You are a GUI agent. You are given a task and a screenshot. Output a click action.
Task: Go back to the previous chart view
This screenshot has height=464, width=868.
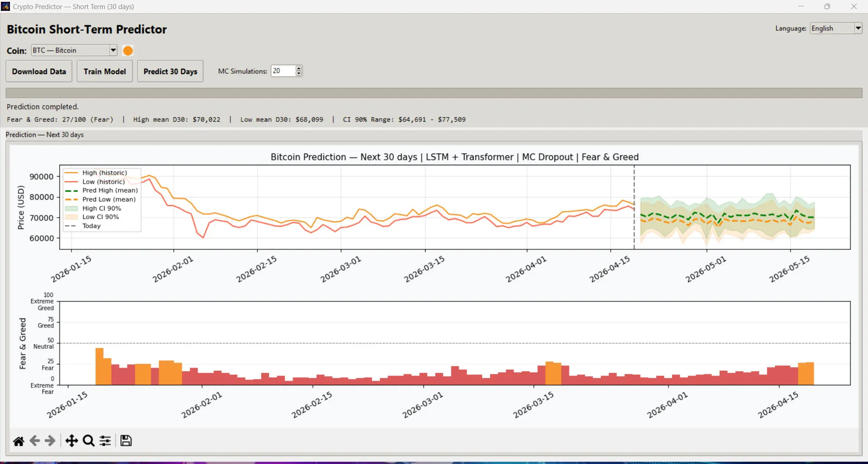(x=34, y=441)
